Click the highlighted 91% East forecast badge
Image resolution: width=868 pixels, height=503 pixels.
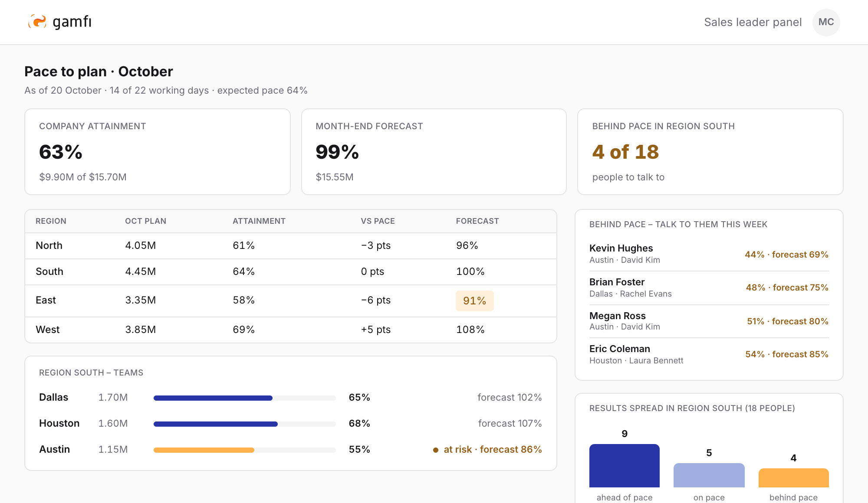[x=474, y=300]
